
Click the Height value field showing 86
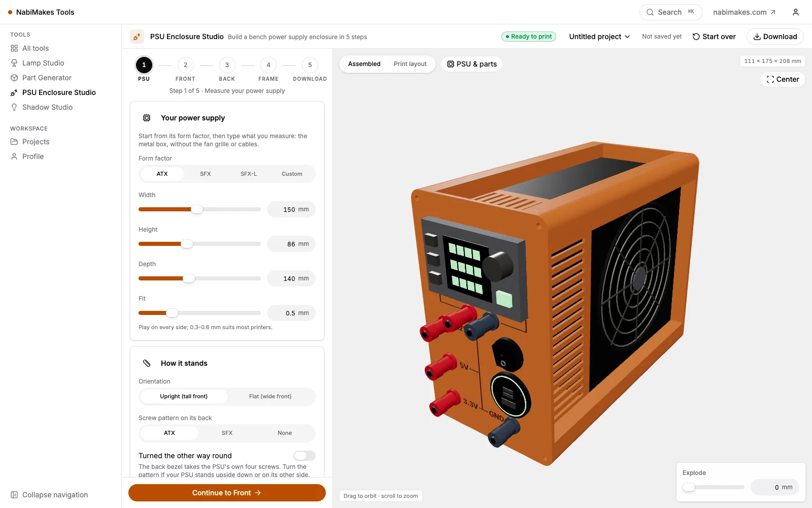(291, 244)
